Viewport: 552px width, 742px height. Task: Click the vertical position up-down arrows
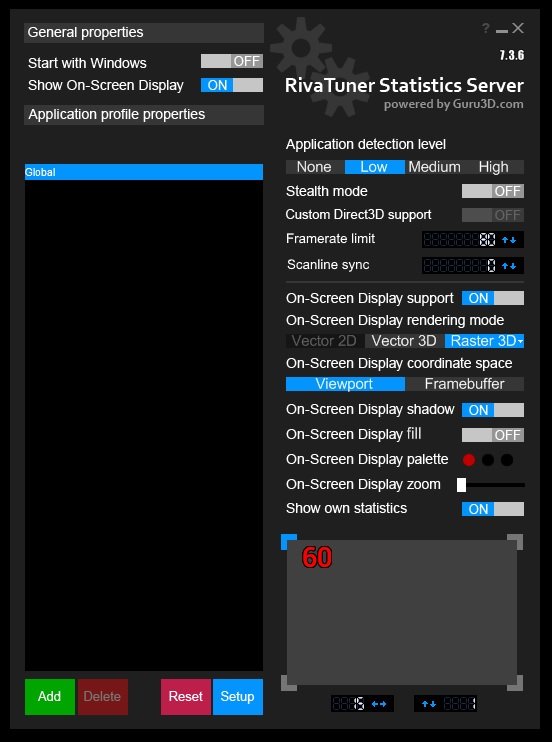pos(429,704)
